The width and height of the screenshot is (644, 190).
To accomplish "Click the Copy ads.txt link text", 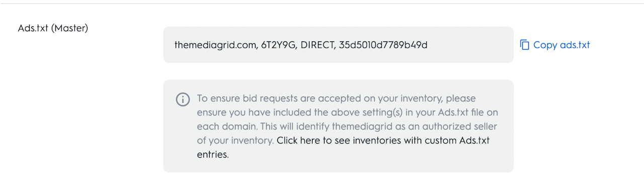I will tap(561, 45).
